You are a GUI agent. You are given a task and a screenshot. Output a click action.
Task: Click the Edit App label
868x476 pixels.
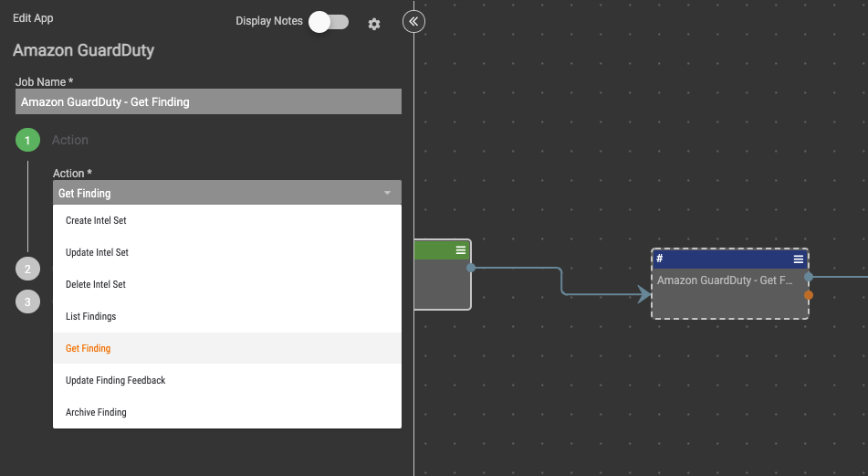pos(33,18)
